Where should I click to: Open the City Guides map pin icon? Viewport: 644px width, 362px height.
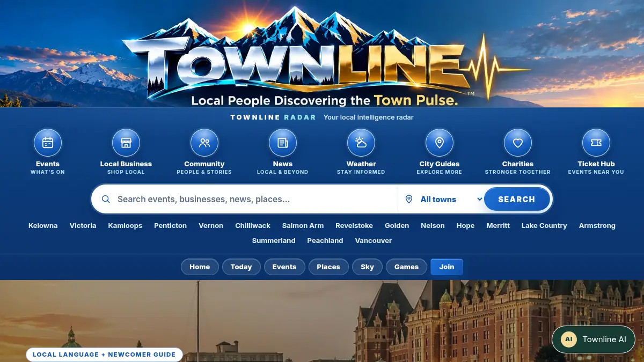[440, 143]
